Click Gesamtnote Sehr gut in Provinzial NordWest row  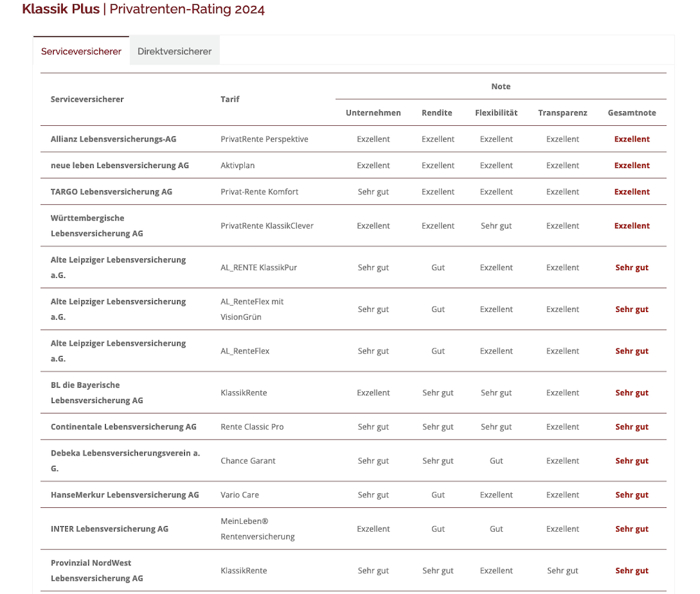coord(632,570)
